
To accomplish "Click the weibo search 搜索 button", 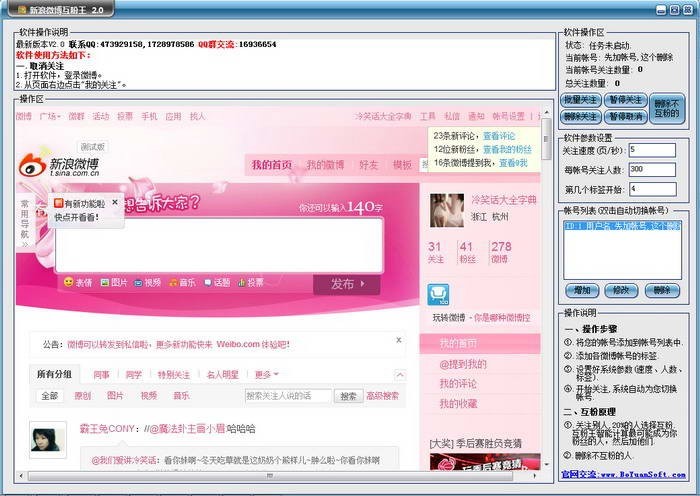I will [x=348, y=396].
